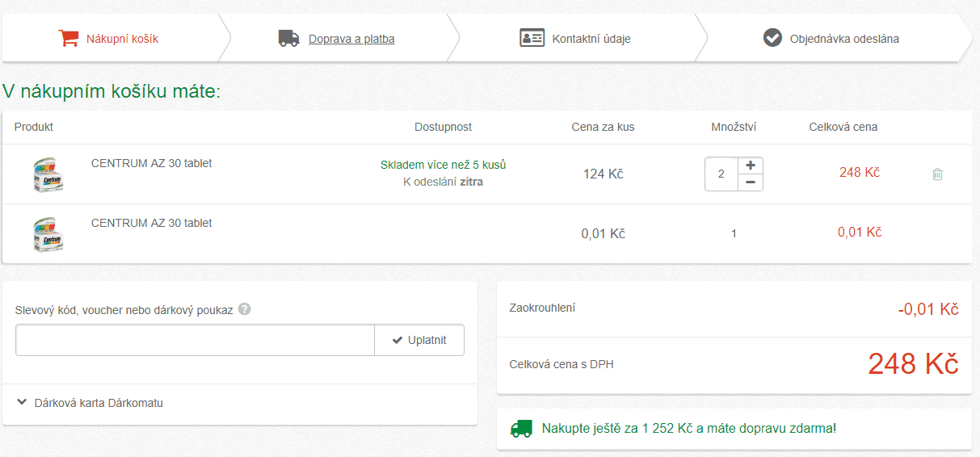Decrease quantity with the minus button
Image resolution: width=980 pixels, height=457 pixels.
(x=751, y=182)
